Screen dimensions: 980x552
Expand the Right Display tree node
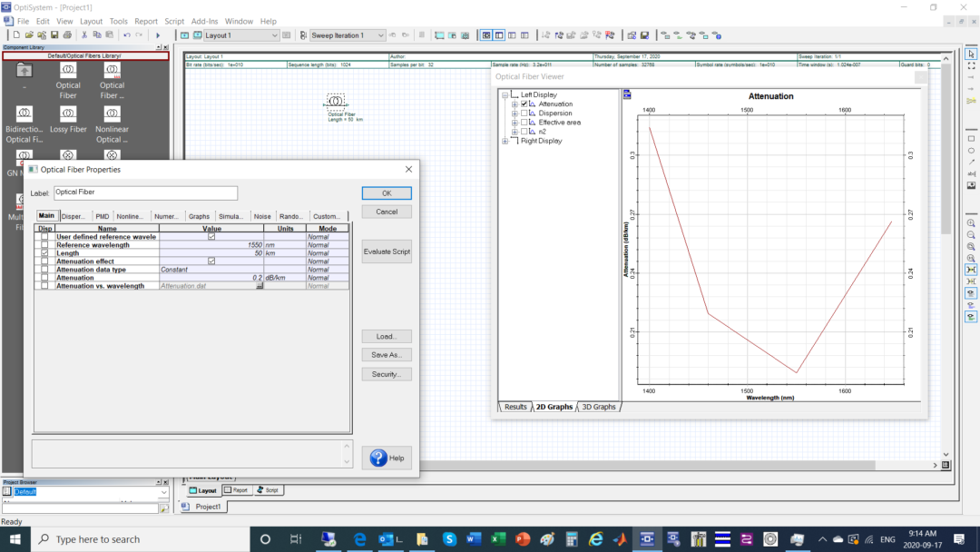[505, 141]
